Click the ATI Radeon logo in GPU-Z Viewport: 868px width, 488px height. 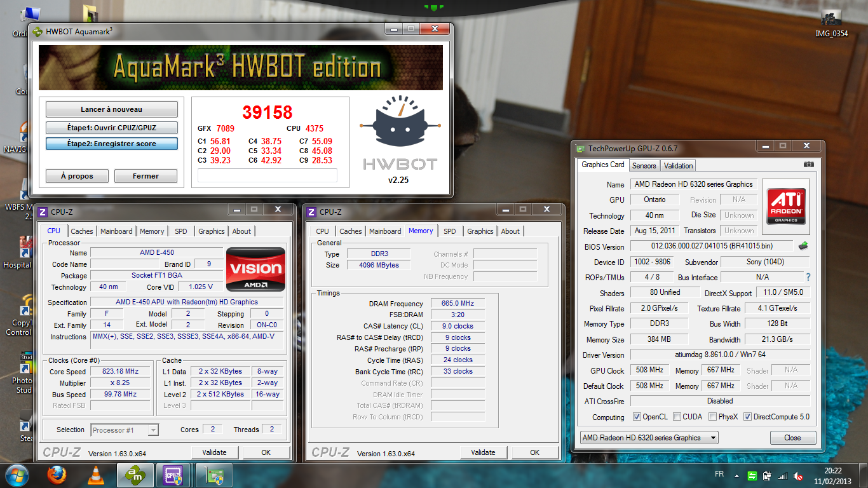click(x=786, y=206)
